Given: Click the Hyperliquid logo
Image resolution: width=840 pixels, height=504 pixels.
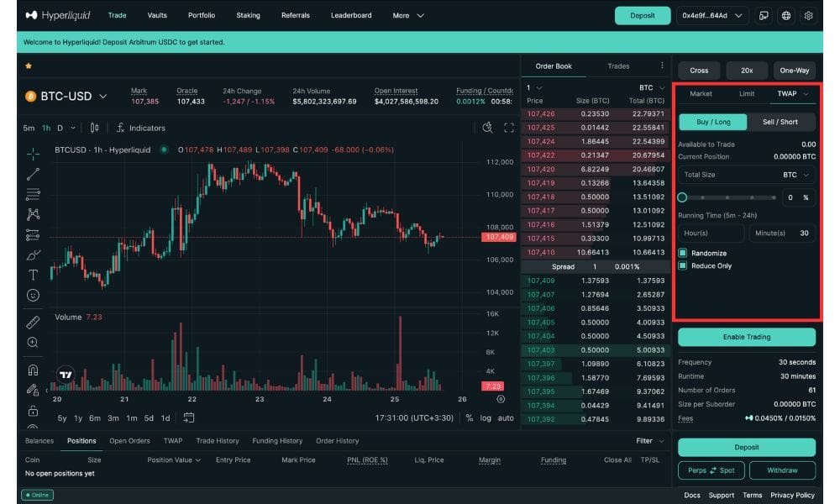Looking at the screenshot, I should pos(58,15).
